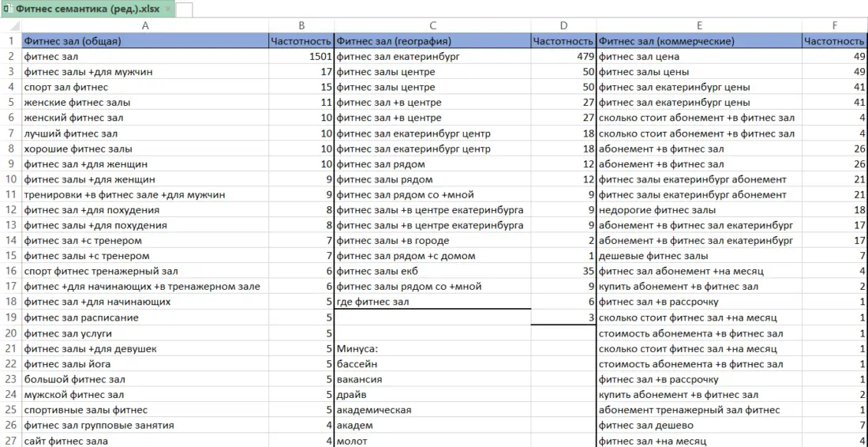
Task: Select cell "бассейн"
Action: tap(432, 364)
